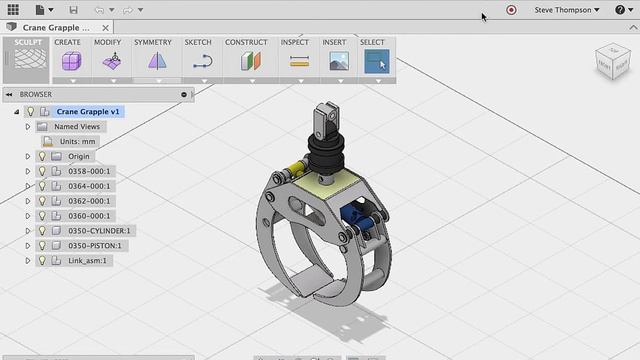Close the Crane Grapple tab
640x360 pixels.
105,28
